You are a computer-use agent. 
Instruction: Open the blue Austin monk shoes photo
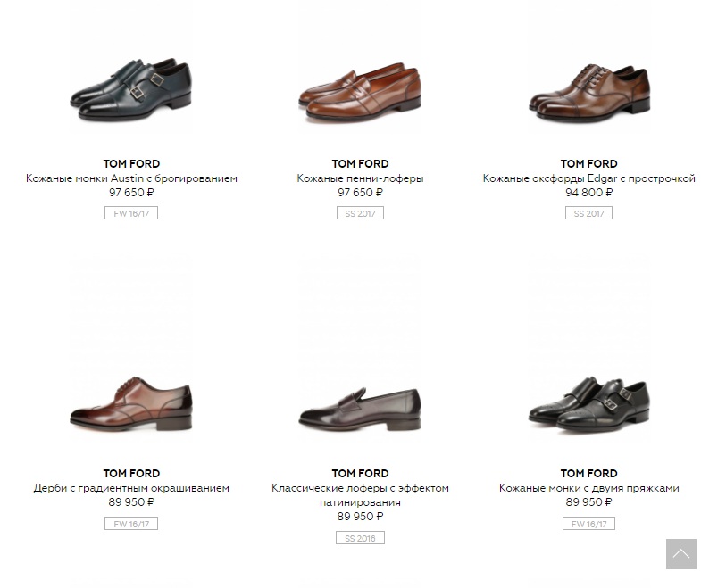(131, 89)
